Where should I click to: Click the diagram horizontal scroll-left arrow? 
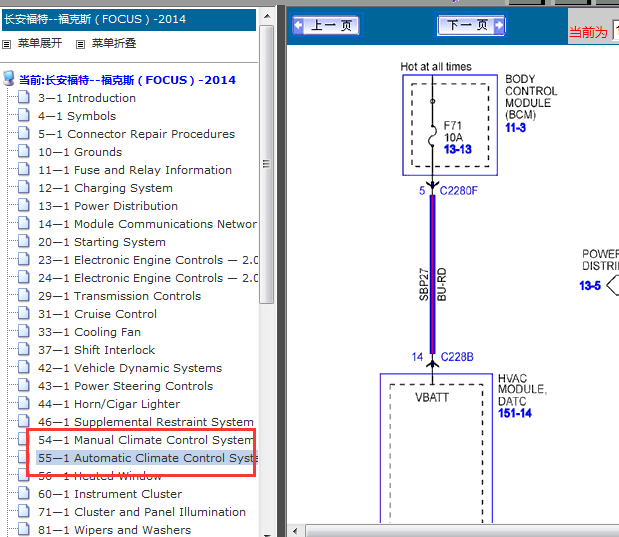295,531
